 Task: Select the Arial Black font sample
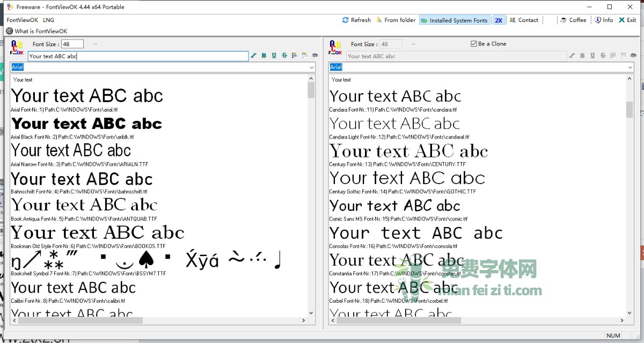point(86,123)
